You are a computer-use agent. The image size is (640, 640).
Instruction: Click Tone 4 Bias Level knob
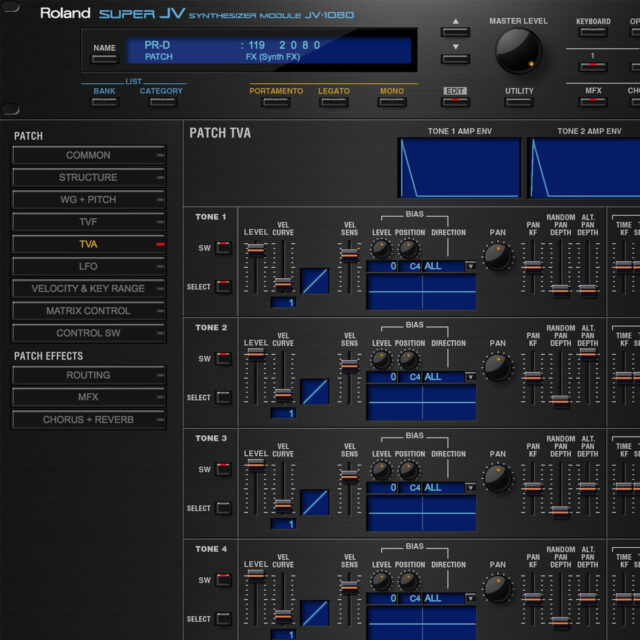click(381, 581)
